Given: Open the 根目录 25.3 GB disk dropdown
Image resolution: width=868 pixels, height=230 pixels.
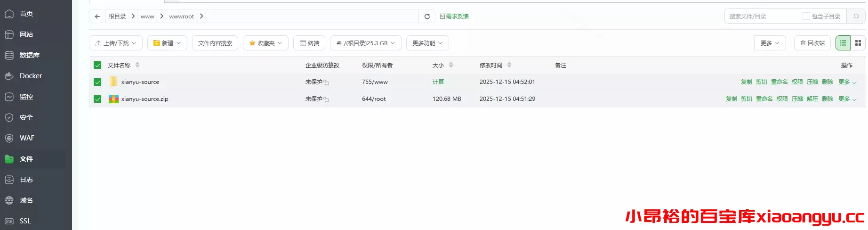Looking at the screenshot, I should pyautogui.click(x=366, y=43).
